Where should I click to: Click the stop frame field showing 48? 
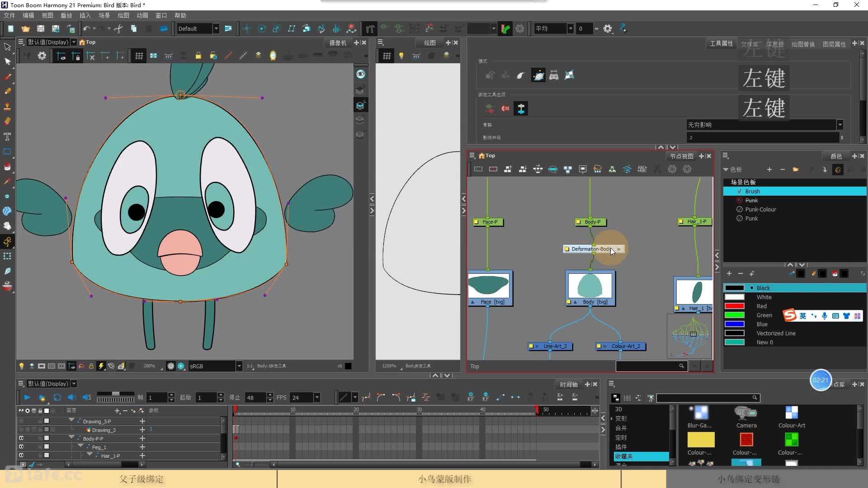[x=255, y=398]
